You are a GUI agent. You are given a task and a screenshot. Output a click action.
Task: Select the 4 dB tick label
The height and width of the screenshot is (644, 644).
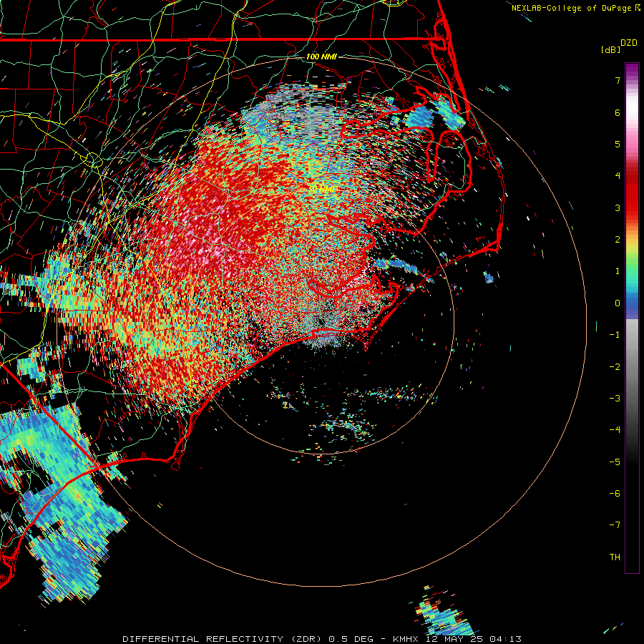(618, 176)
